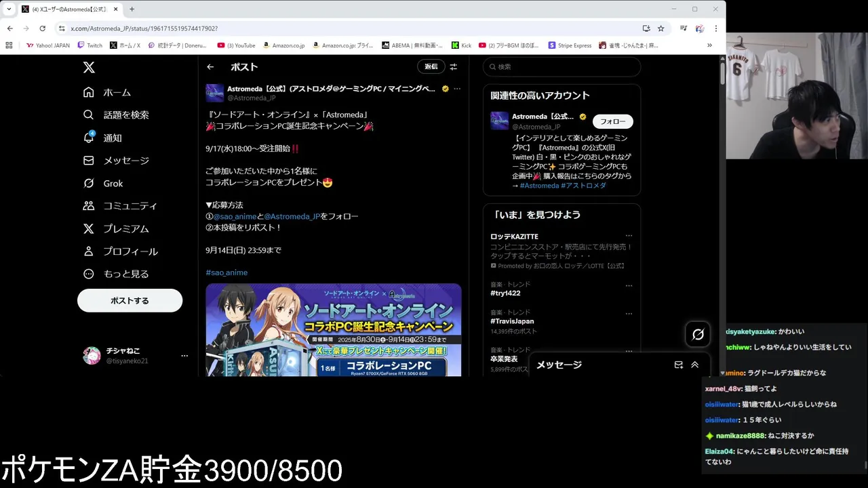Bookmark this page with star icon
Image resolution: width=868 pixels, height=488 pixels.
click(x=660, y=28)
